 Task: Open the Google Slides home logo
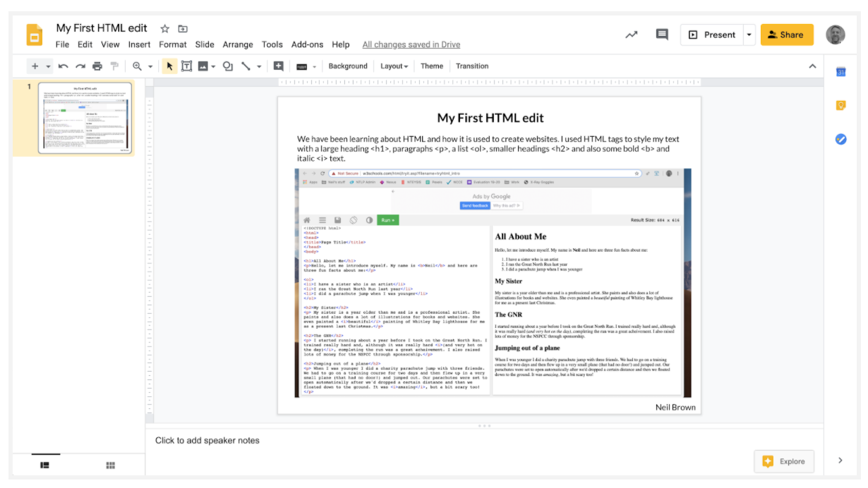35,35
